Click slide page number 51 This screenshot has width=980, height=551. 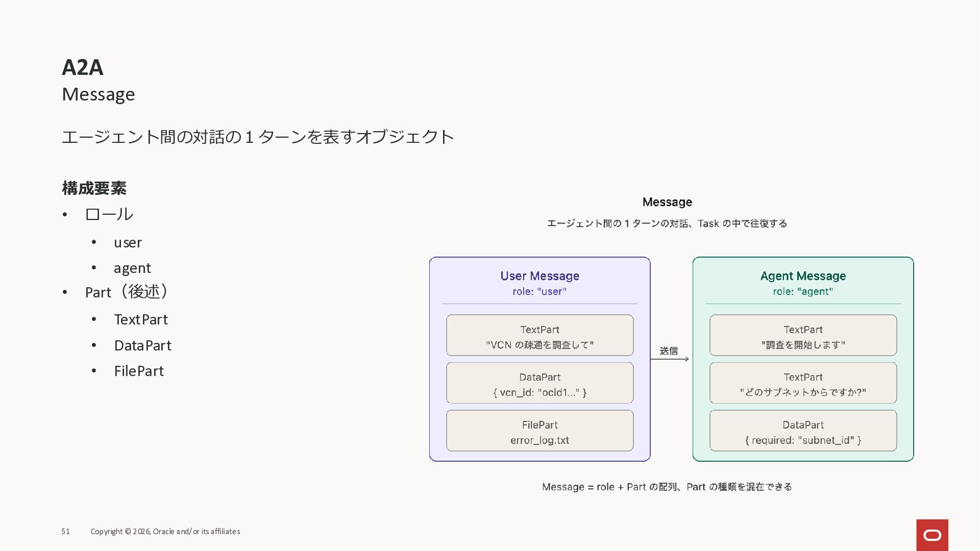pyautogui.click(x=65, y=532)
